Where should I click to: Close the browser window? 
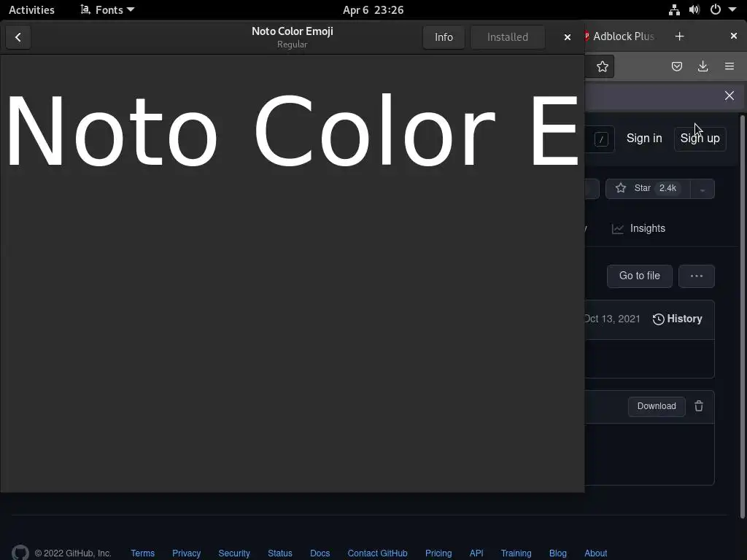tap(734, 36)
